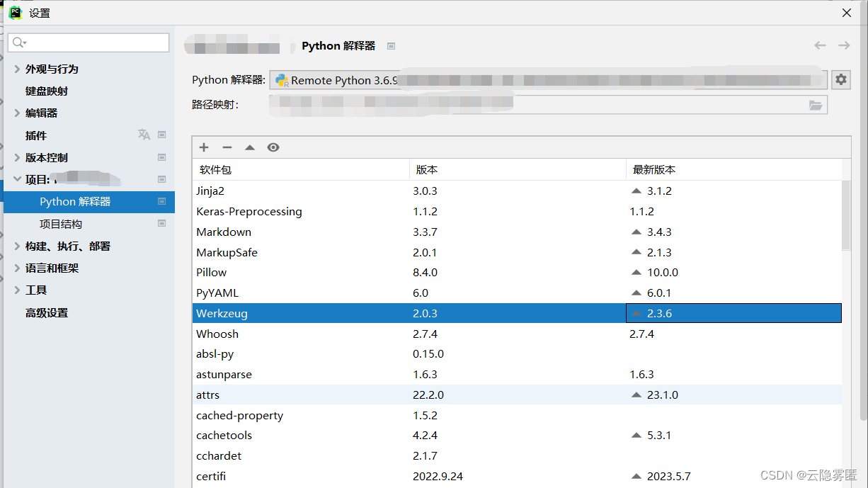868x488 pixels.
Task: Sort by the 最新版本 column header
Action: pos(733,169)
